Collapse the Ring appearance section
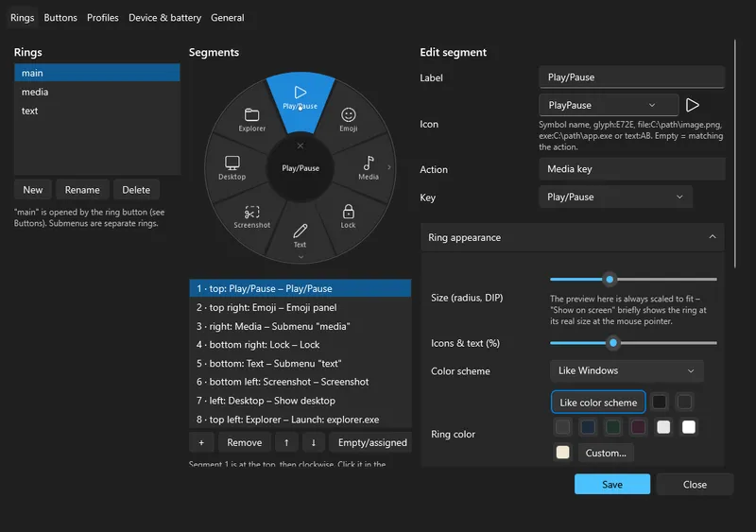Image resolution: width=756 pixels, height=532 pixels. (573, 237)
